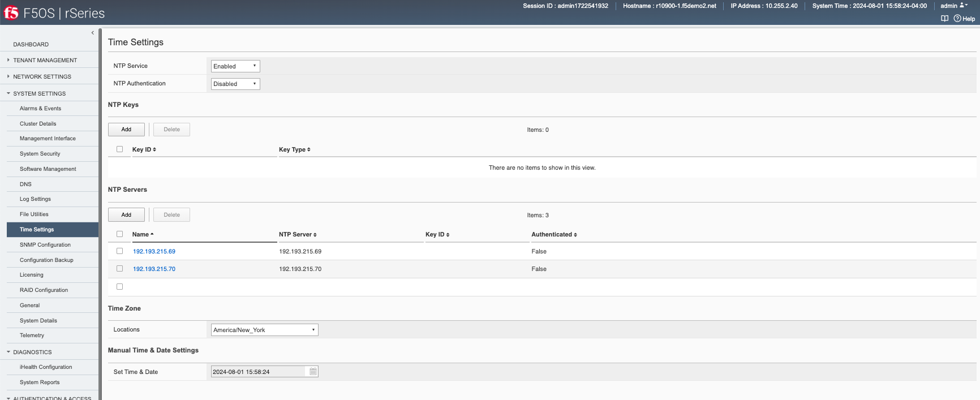Sort NTP keys by Key ID
Screen dimensions: 980x400
tap(144, 149)
